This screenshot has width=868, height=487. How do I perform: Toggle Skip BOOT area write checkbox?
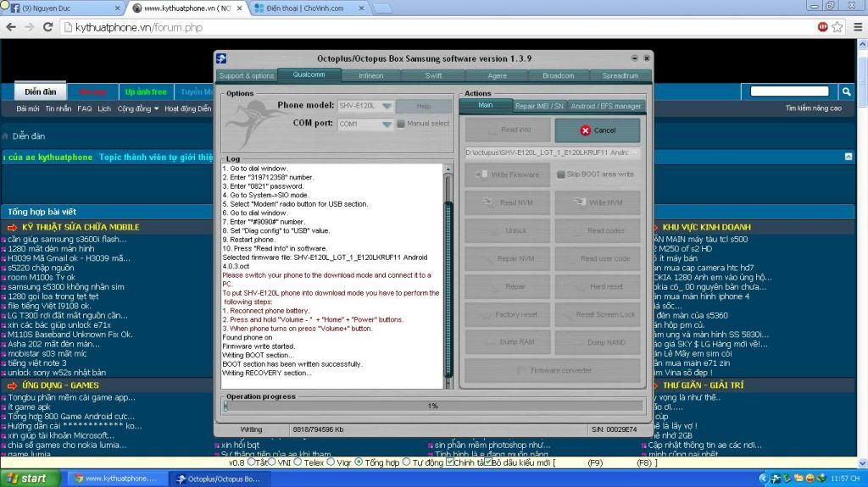(x=561, y=174)
